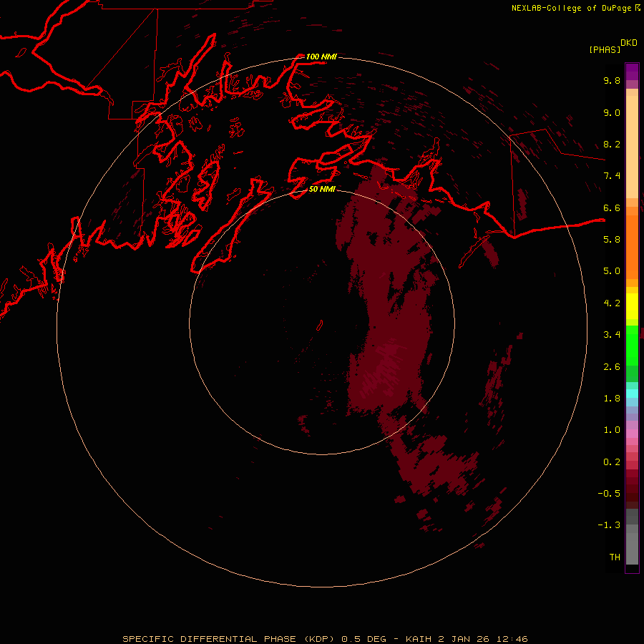
Task: Pick the light peach band on the color scale
Action: [x=632, y=147]
